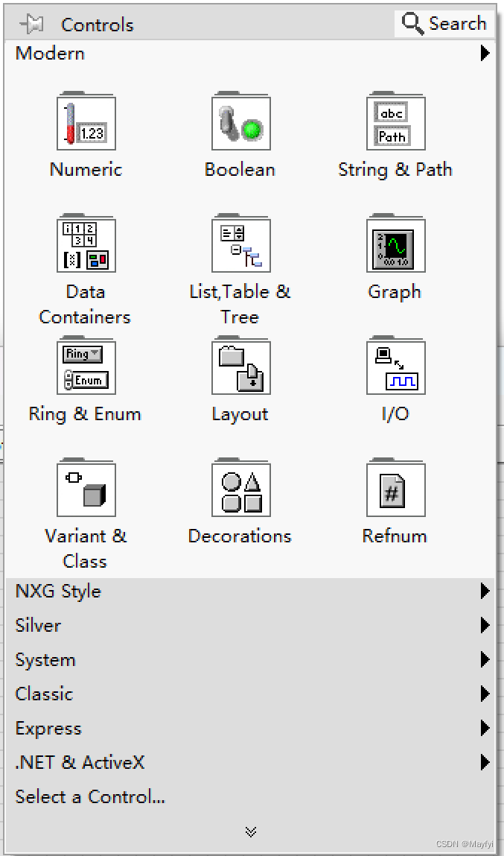
Task: Open the Variant & Class subpalette
Action: pos(86,488)
